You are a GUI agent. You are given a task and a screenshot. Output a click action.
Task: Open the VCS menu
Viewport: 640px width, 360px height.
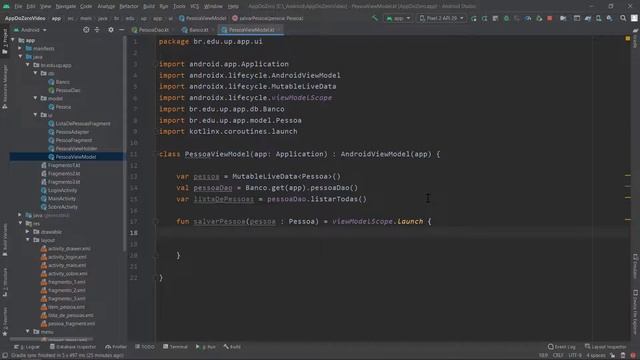(195, 6)
